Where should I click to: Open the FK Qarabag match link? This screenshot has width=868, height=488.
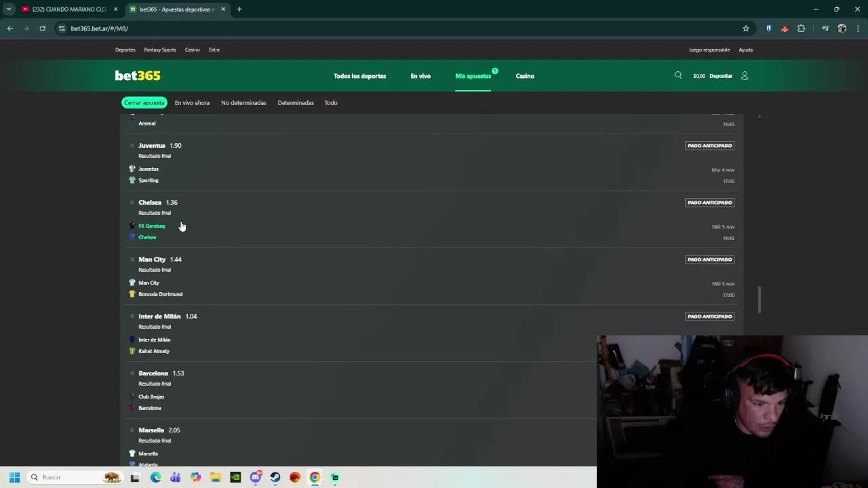[152, 226]
